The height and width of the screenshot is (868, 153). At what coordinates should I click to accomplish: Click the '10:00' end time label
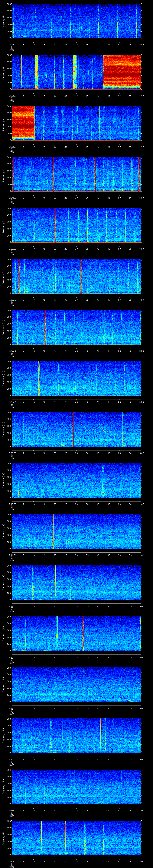tap(141, 453)
